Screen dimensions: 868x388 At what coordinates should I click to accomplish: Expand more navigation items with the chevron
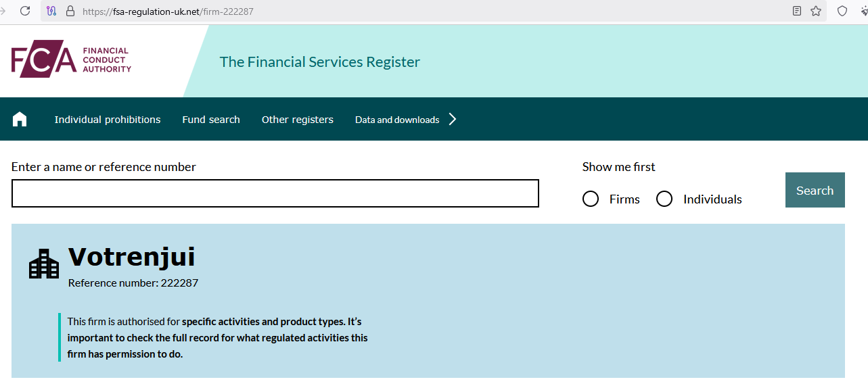click(x=453, y=120)
